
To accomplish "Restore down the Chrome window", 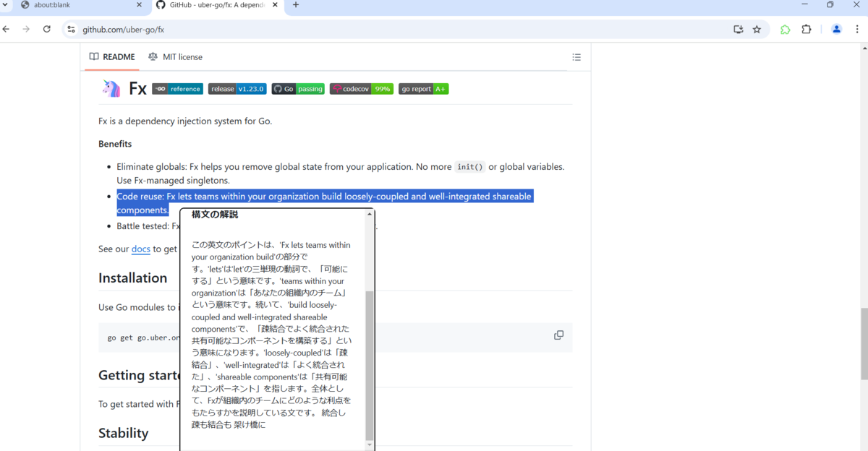I will 830,5.
